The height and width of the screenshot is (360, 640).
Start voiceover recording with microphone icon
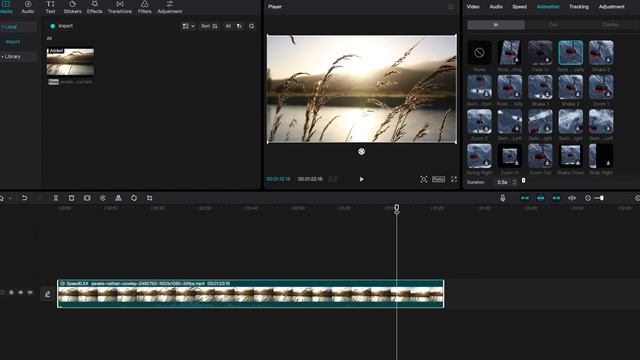[502, 198]
